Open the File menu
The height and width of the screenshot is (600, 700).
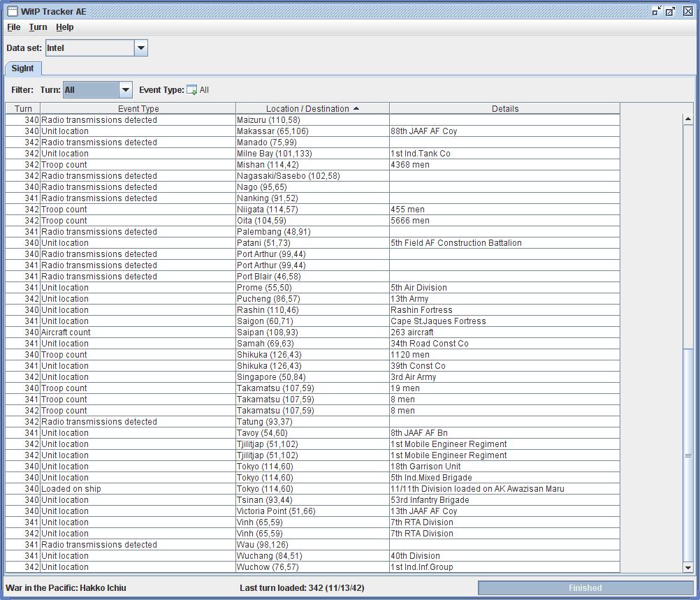coord(13,27)
